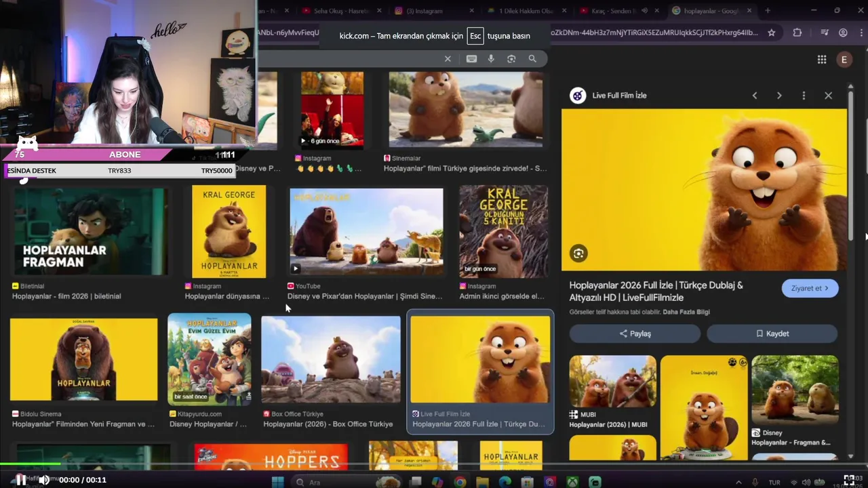Click the Kitapyurdu.com source label
This screenshot has height=488, width=868.
(199, 414)
